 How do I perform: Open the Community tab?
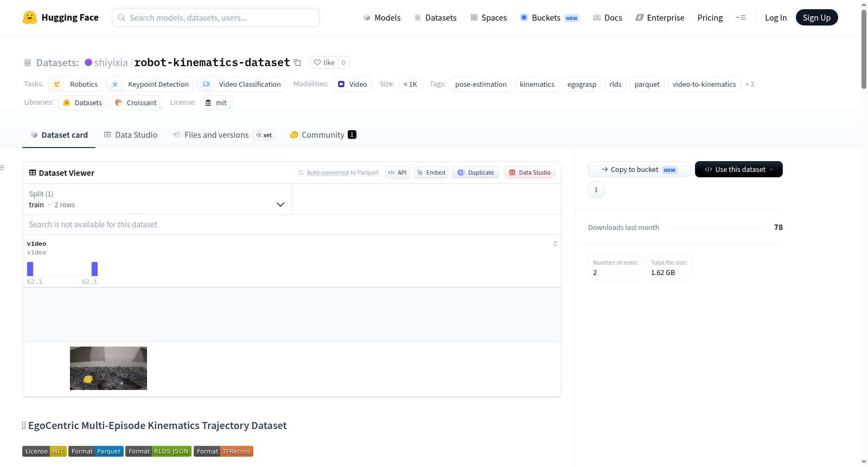click(323, 135)
